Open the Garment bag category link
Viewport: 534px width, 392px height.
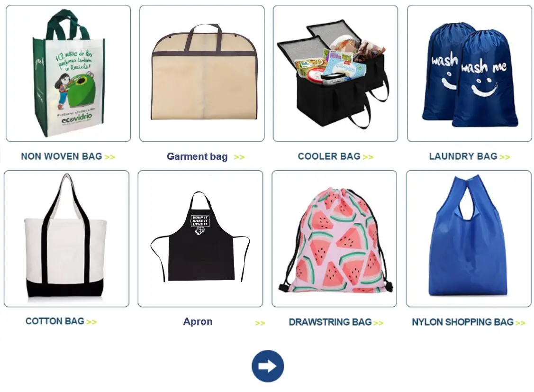[x=197, y=156]
